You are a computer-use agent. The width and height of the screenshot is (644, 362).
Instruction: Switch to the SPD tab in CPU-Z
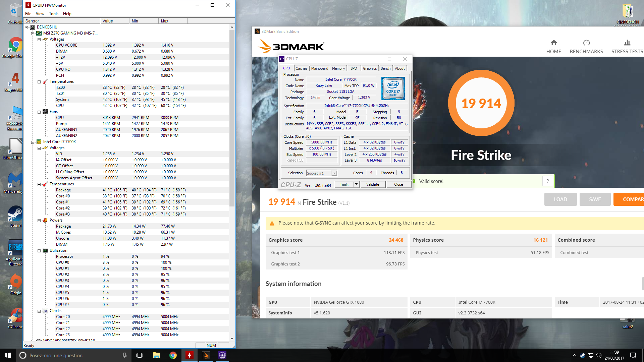coord(354,68)
